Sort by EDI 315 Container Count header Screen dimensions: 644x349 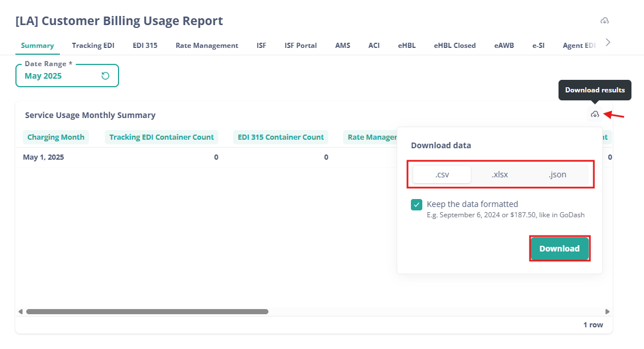coord(280,137)
